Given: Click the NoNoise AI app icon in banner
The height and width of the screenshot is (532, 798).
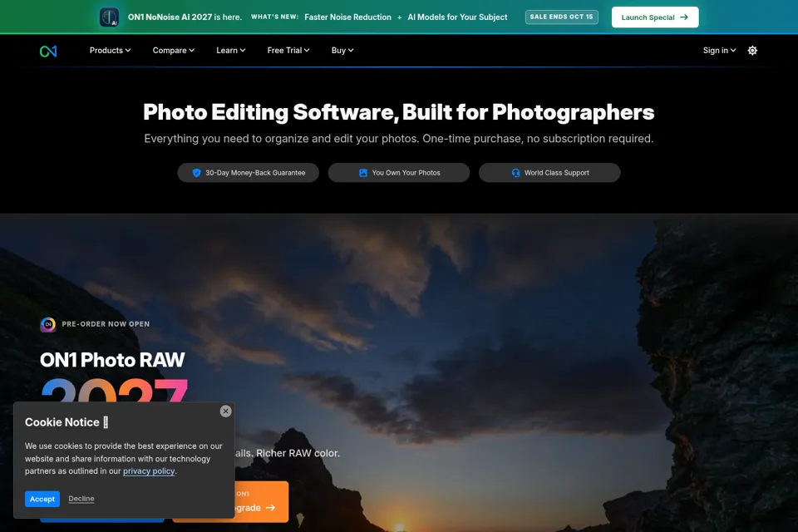Looking at the screenshot, I should [109, 17].
